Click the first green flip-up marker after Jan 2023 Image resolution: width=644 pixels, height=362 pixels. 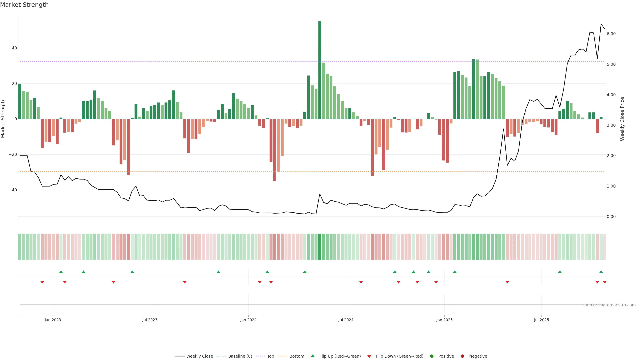61,272
